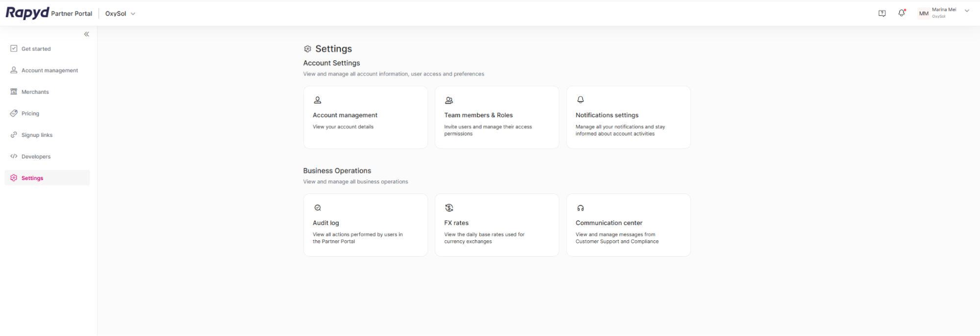This screenshot has width=980, height=336.
Task: Click the Team members & Roles people icon
Action: [x=449, y=100]
